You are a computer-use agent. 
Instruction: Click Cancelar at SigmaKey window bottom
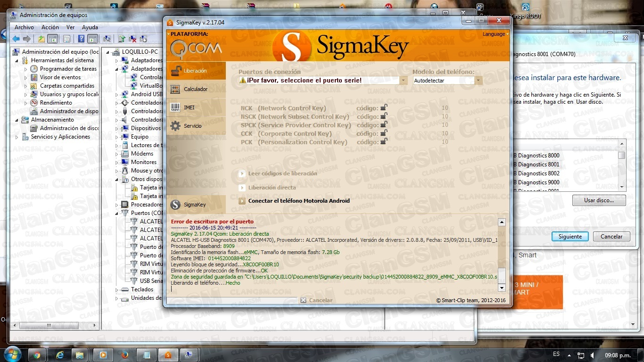pos(316,300)
